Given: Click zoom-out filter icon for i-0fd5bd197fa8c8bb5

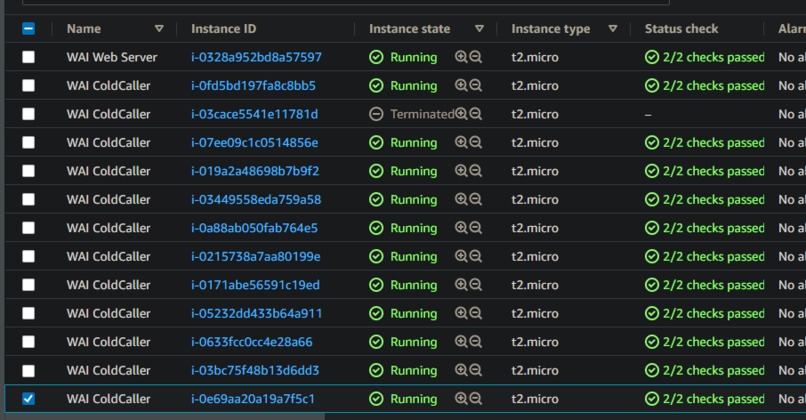Looking at the screenshot, I should (x=475, y=85).
